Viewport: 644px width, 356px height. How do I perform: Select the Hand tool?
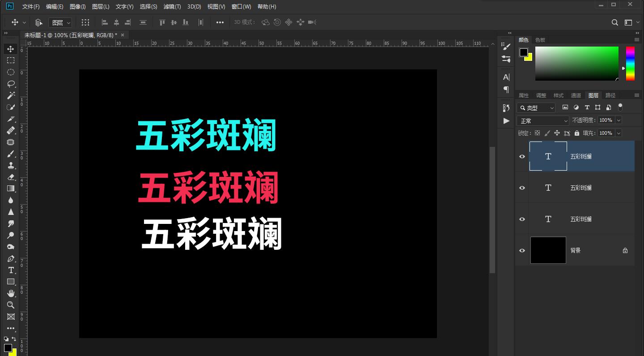11,293
